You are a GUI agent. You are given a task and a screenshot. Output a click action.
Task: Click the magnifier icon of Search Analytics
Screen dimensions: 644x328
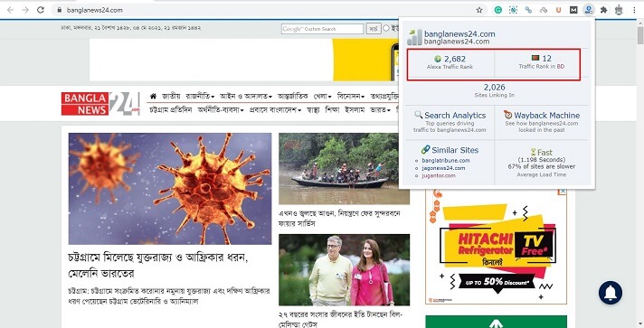point(419,115)
